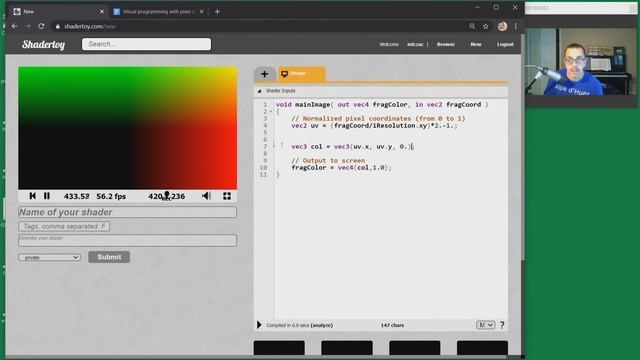Click the webcam video overlay

581,61
